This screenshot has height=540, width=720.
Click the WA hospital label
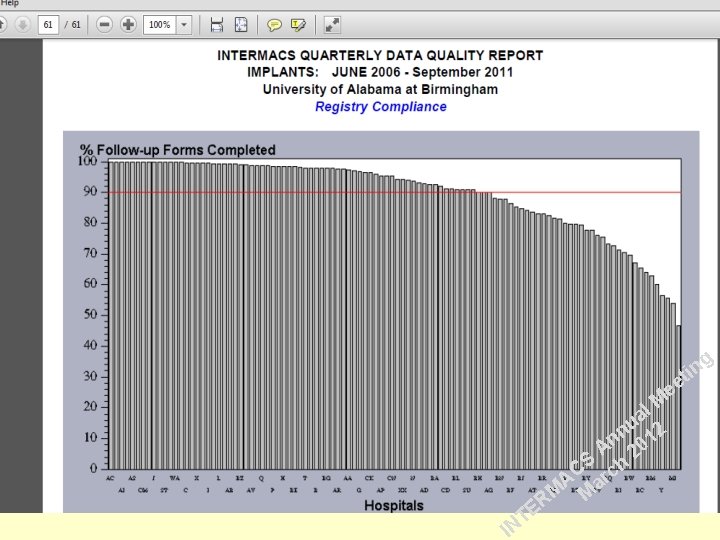(175, 478)
